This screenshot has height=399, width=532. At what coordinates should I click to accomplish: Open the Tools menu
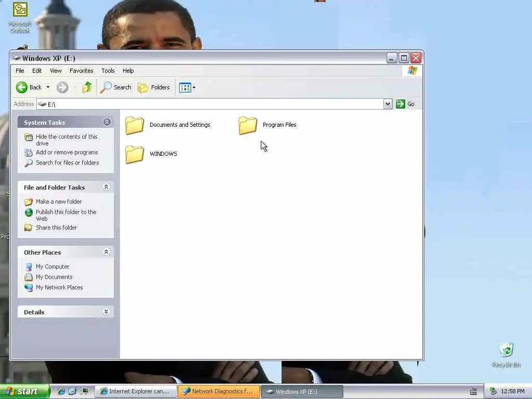coord(108,71)
